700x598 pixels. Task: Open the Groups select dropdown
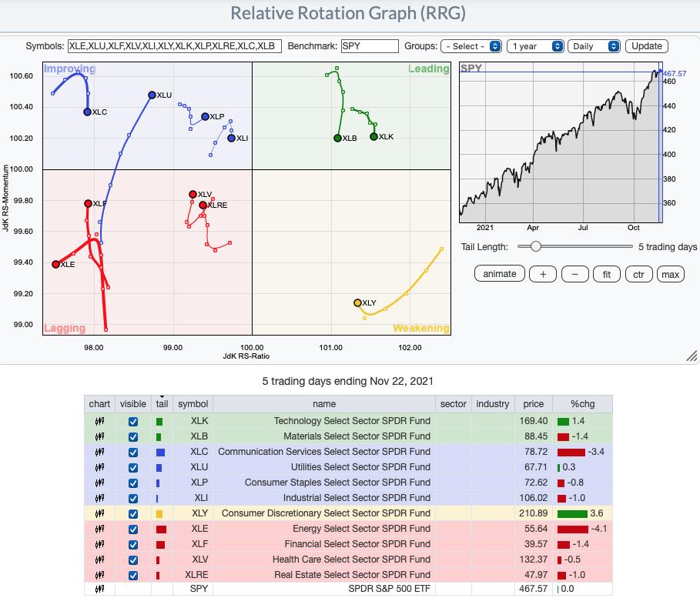471,46
